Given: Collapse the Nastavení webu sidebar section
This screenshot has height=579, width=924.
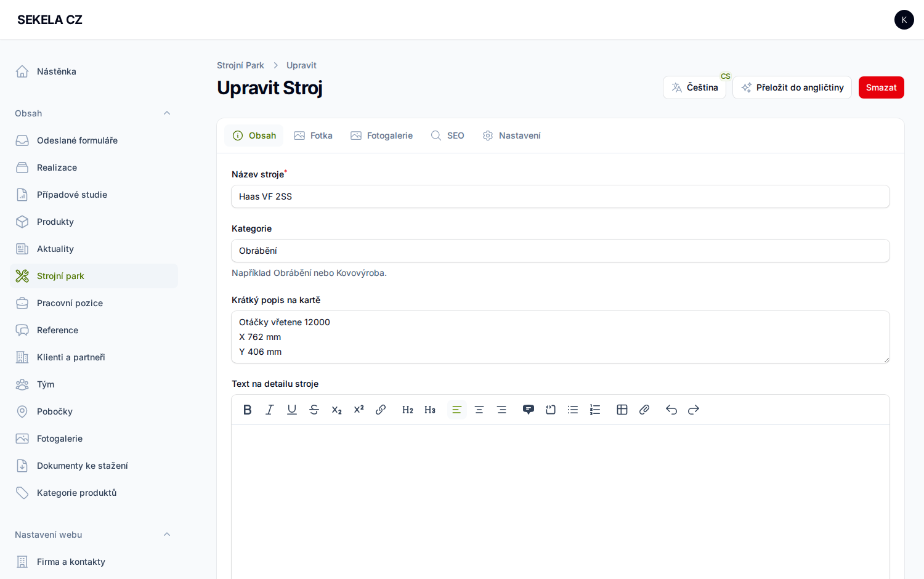Looking at the screenshot, I should 167,535.
